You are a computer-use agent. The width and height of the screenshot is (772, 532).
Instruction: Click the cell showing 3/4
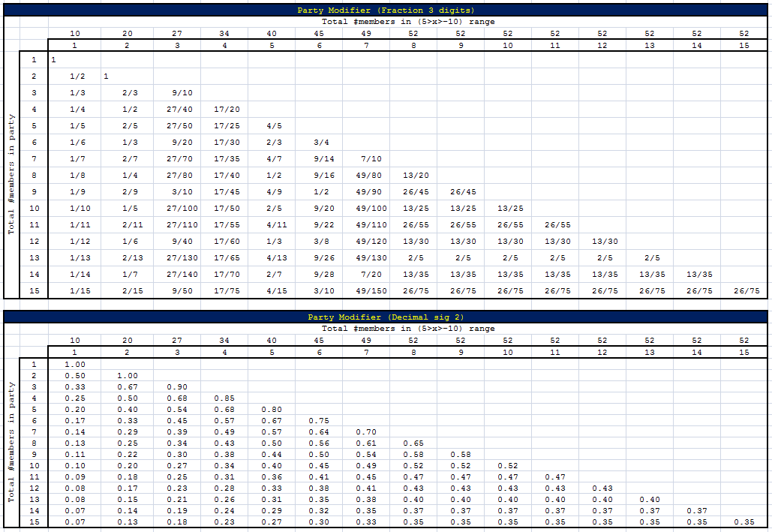tap(319, 142)
